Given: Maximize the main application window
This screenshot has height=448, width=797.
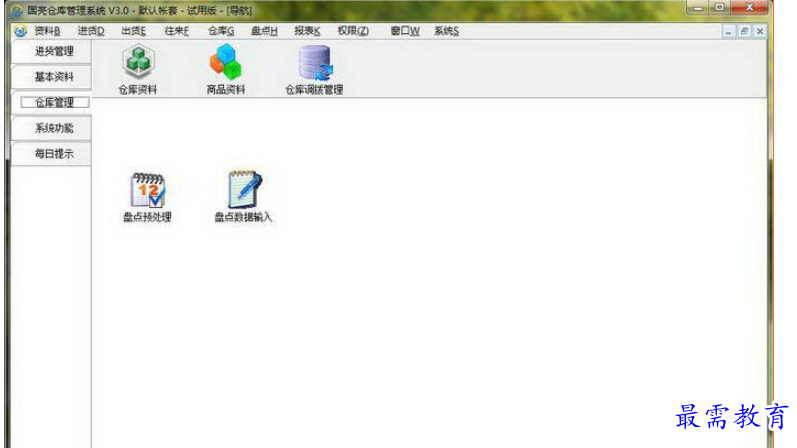Looking at the screenshot, I should tap(720, 8).
